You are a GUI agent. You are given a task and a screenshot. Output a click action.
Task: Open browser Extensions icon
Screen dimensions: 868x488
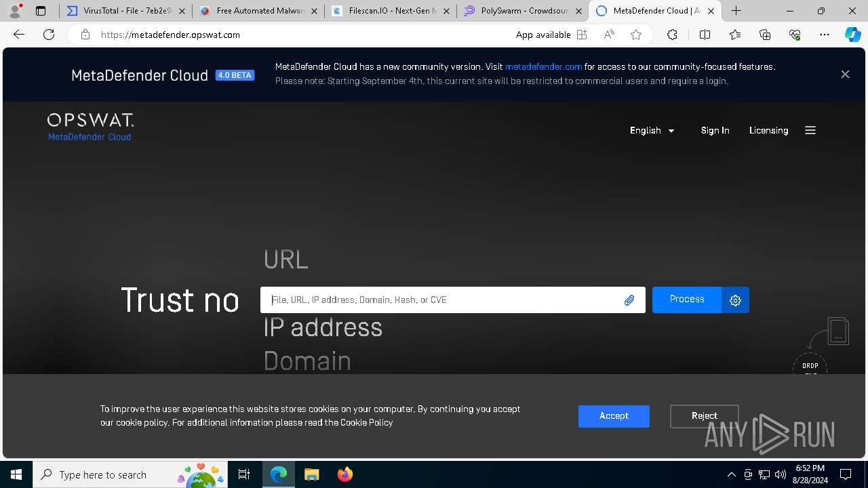pos(672,35)
